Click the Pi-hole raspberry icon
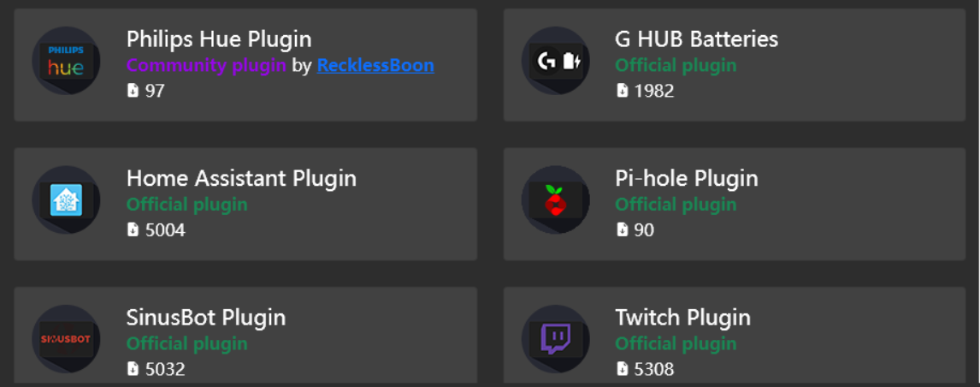Screen dimensions: 980x387 555,200
